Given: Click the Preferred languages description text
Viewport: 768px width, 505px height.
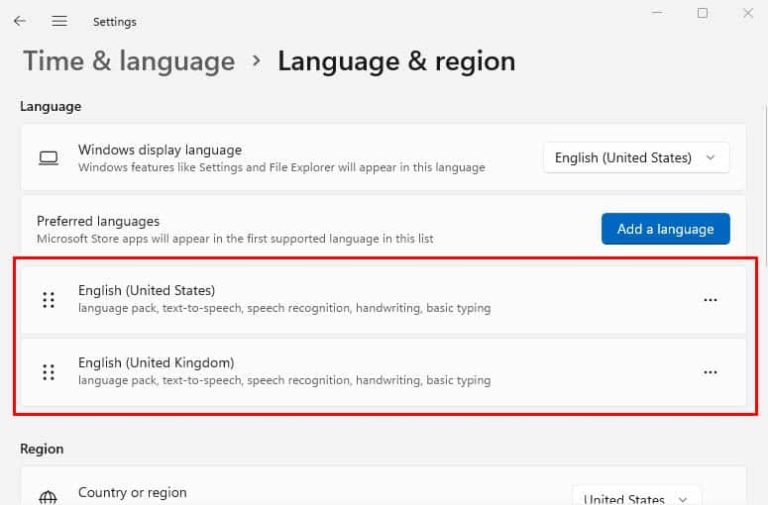Looking at the screenshot, I should click(235, 239).
